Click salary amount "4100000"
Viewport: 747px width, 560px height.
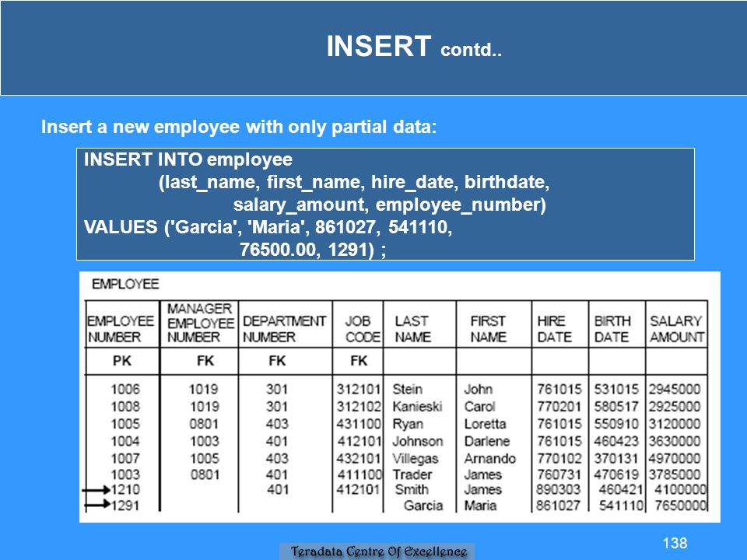680,489
